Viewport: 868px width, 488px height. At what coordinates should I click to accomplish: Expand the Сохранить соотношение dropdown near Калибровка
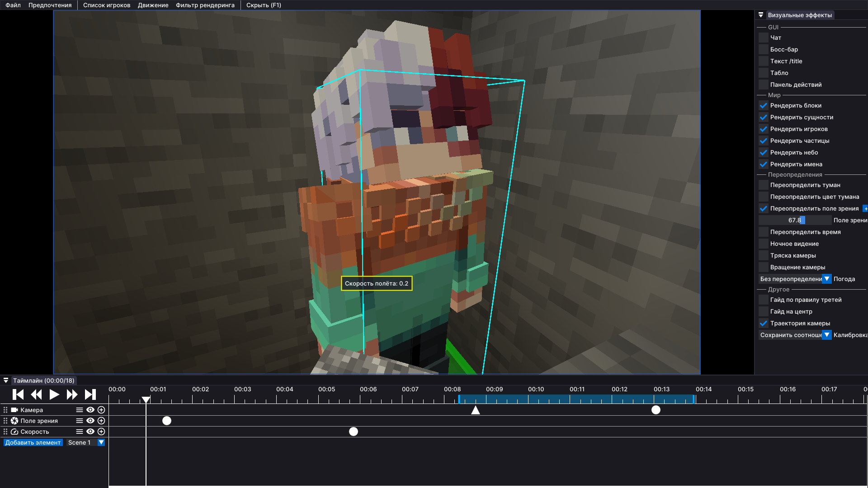click(x=827, y=335)
